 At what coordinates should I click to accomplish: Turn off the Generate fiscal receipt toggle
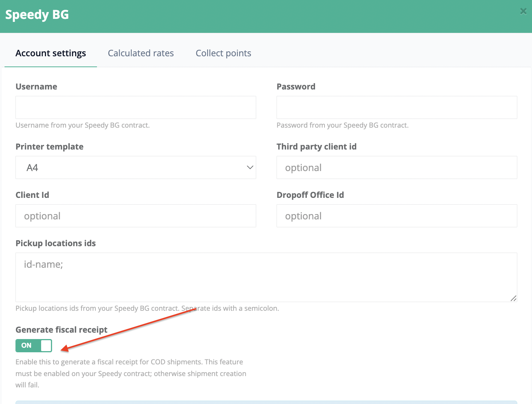click(x=34, y=345)
